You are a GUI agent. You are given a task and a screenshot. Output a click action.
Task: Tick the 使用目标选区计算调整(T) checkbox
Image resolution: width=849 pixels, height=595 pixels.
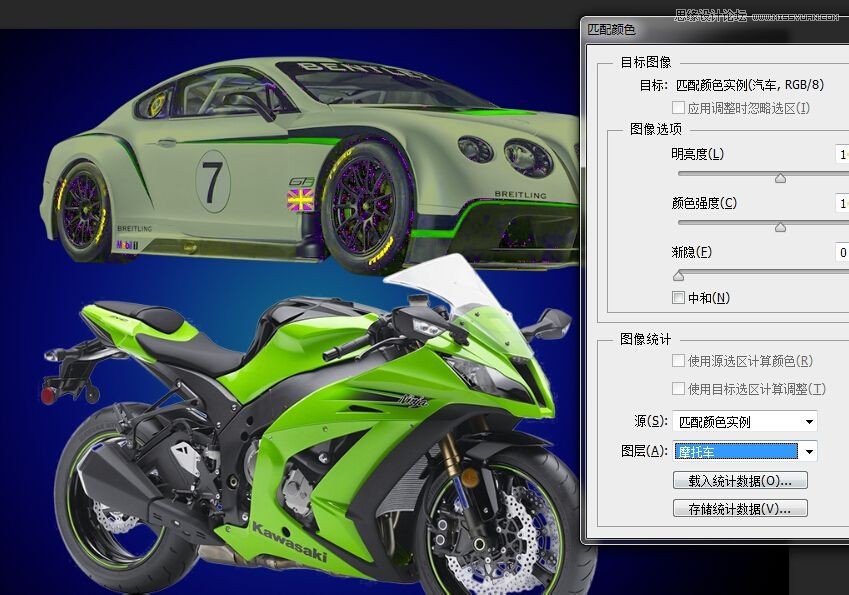(x=678, y=388)
